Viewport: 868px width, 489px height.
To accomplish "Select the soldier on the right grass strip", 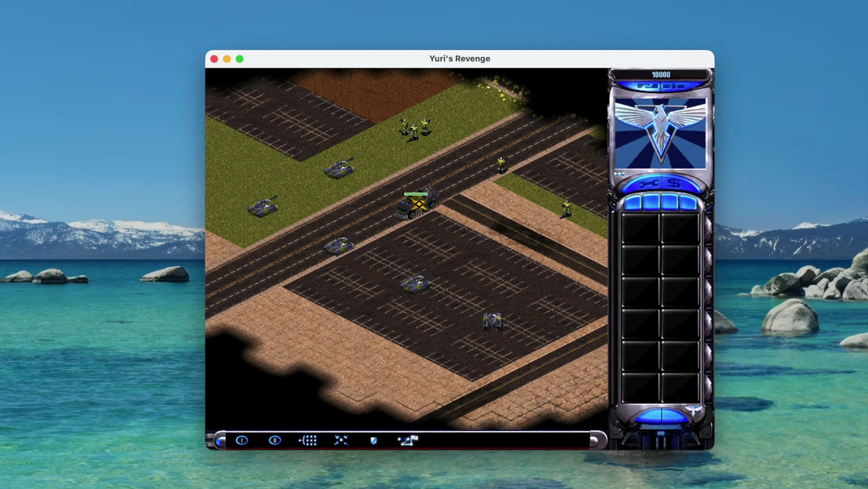I will click(x=566, y=209).
